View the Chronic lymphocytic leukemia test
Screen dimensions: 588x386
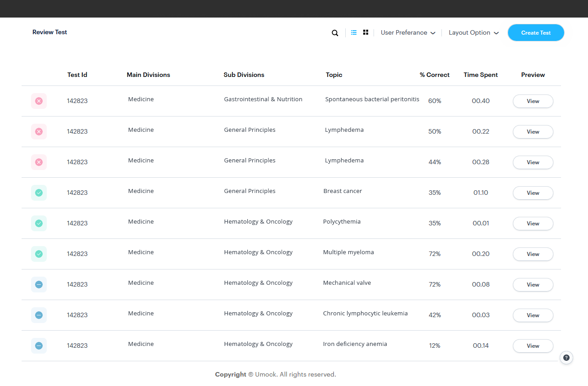(533, 315)
